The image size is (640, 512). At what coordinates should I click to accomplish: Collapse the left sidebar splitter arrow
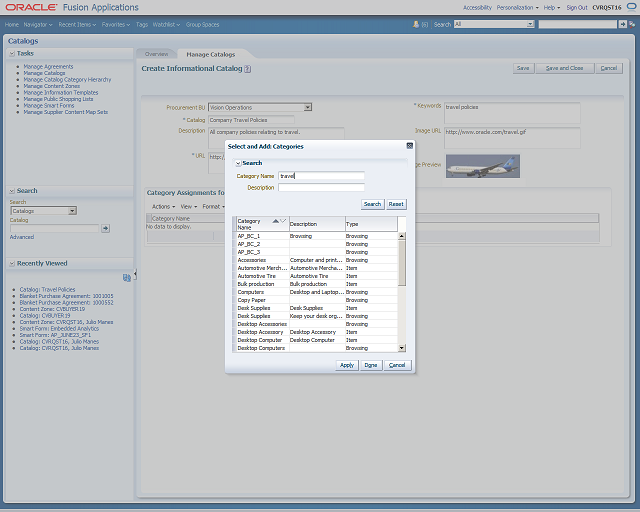135,274
